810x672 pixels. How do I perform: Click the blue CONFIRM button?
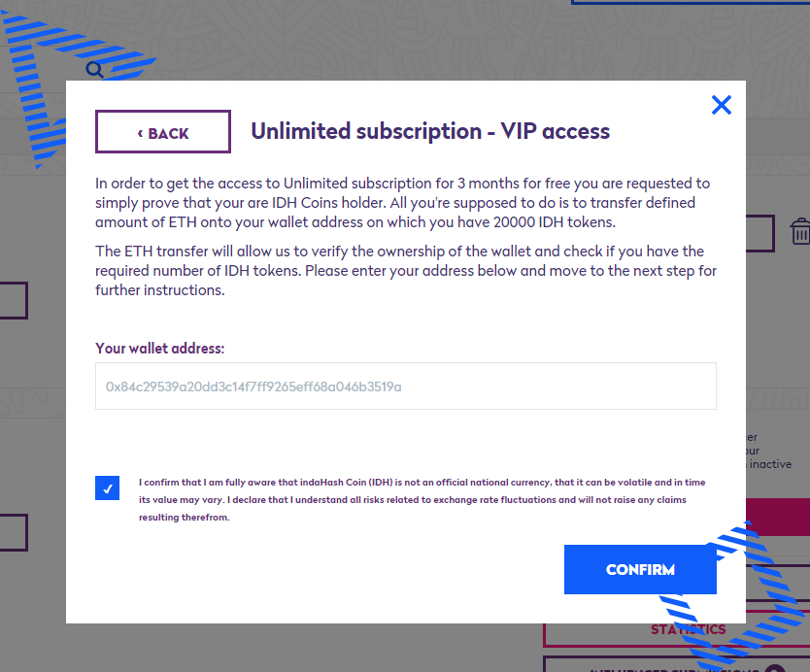(640, 569)
